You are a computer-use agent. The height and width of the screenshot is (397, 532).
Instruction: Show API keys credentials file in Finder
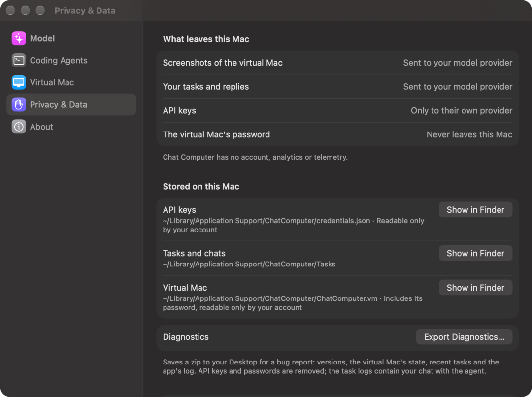pyautogui.click(x=475, y=210)
